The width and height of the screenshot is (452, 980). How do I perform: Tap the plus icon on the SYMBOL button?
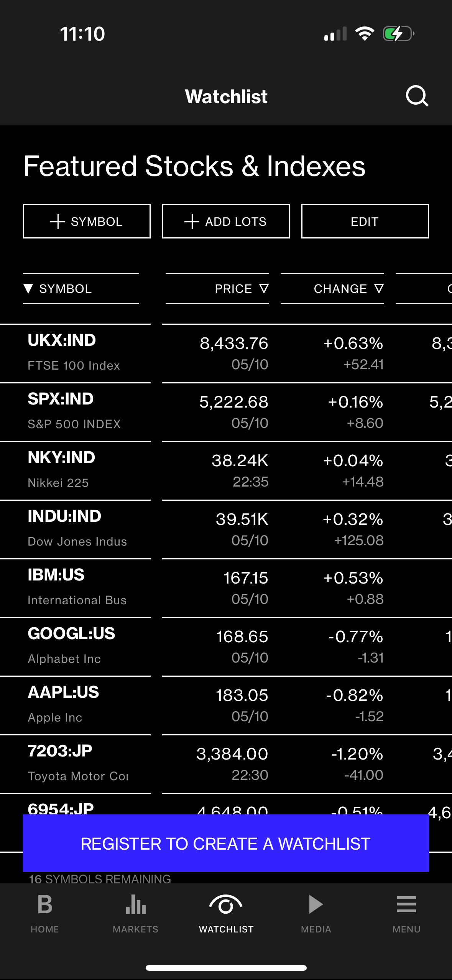coord(58,221)
